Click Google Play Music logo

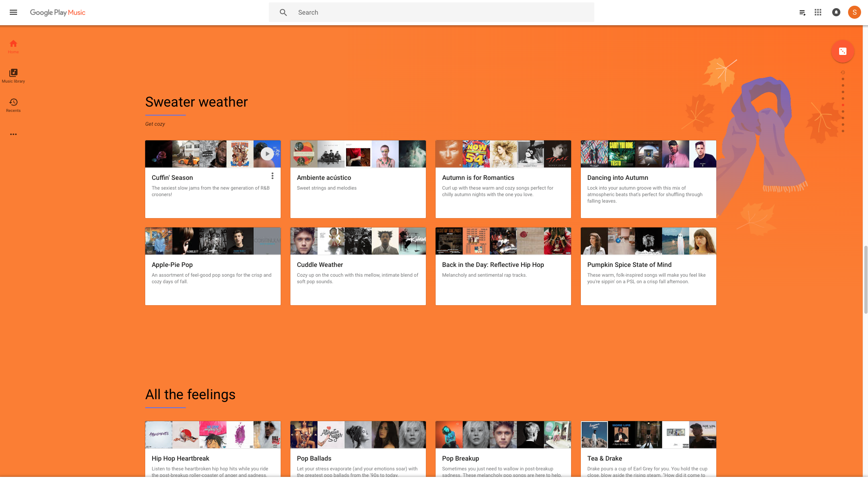[58, 12]
